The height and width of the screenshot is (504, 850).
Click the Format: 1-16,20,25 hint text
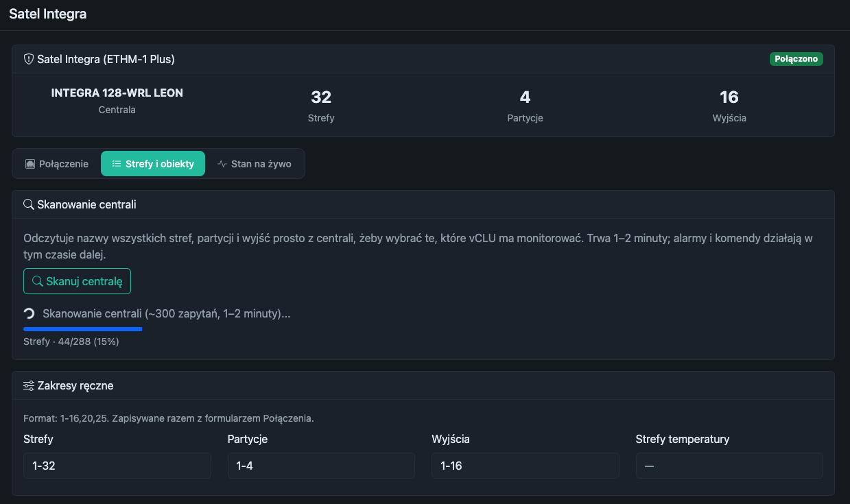pyautogui.click(x=169, y=418)
